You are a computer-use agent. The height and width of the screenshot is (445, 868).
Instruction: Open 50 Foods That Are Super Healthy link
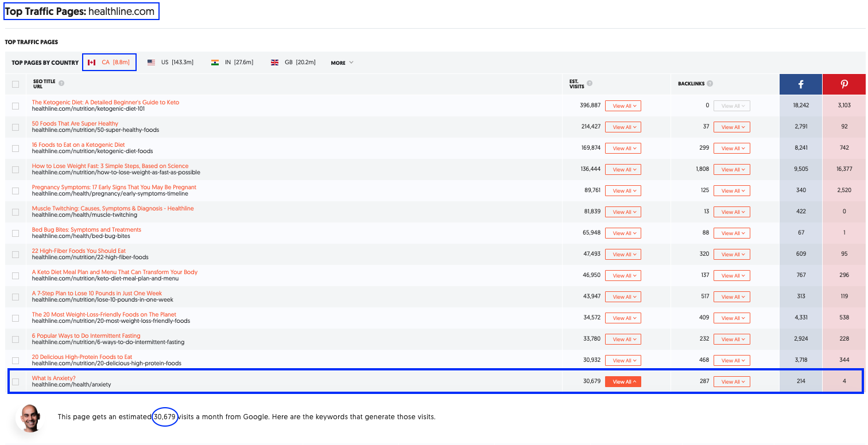coord(75,123)
